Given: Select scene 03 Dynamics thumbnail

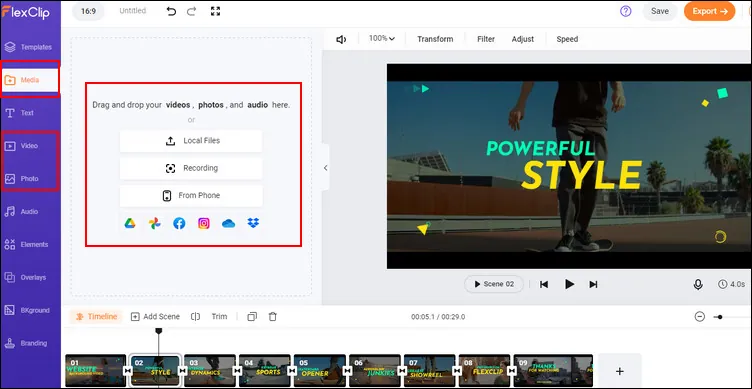Looking at the screenshot, I should point(210,370).
